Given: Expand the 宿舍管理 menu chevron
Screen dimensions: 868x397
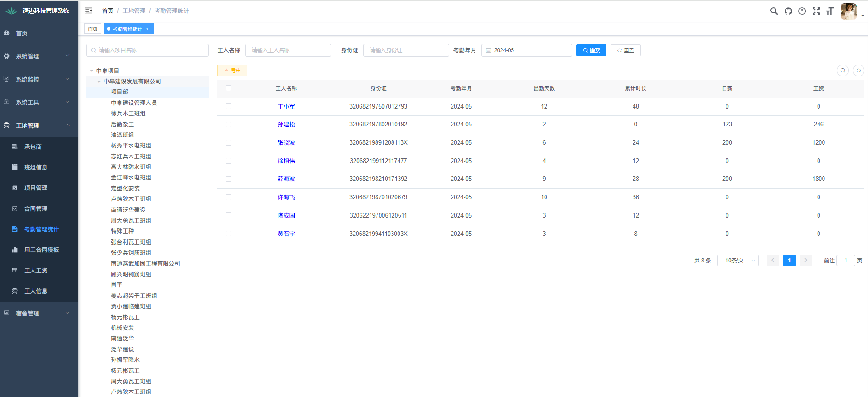Looking at the screenshot, I should 67,313.
